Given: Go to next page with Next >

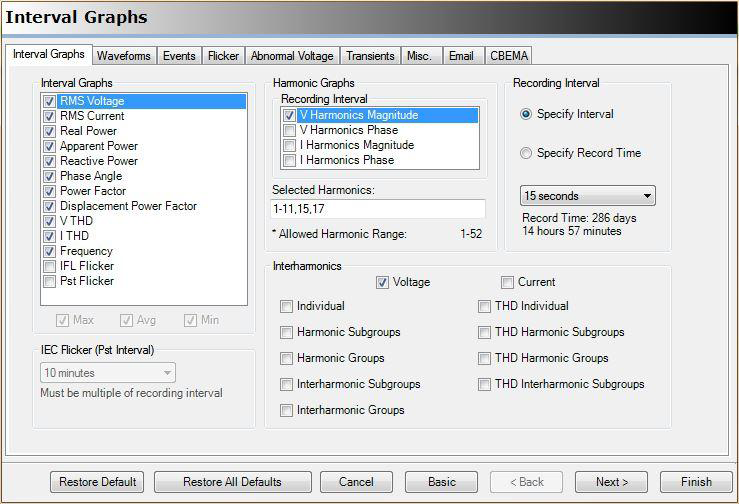Looking at the screenshot, I should tap(611, 482).
